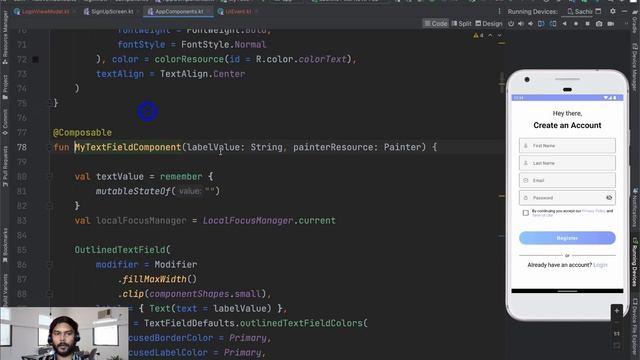This screenshot has height=360, width=640.
Task: Click LocalFocusManager.current on line 83
Action: point(269,221)
